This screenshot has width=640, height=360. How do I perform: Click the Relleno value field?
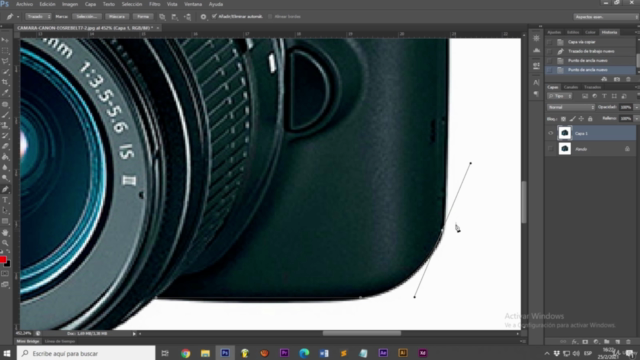[626, 119]
